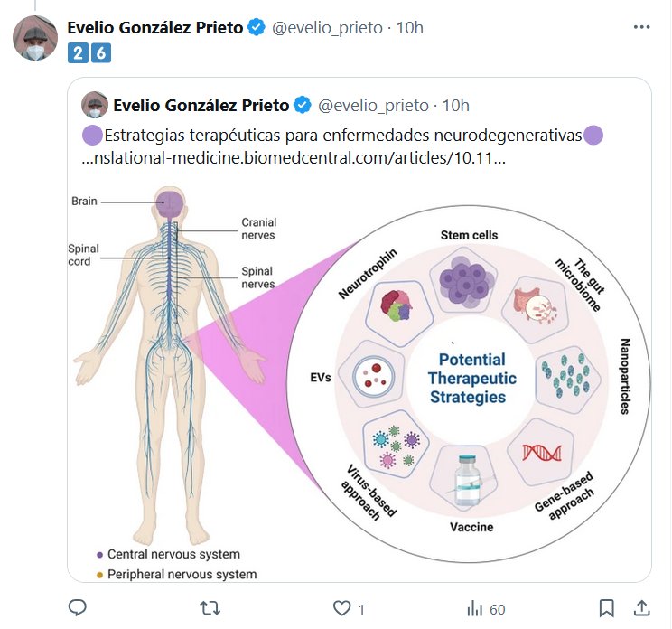Click the top tweet's 10h timestamp
This screenshot has width=672, height=629.
click(x=409, y=28)
